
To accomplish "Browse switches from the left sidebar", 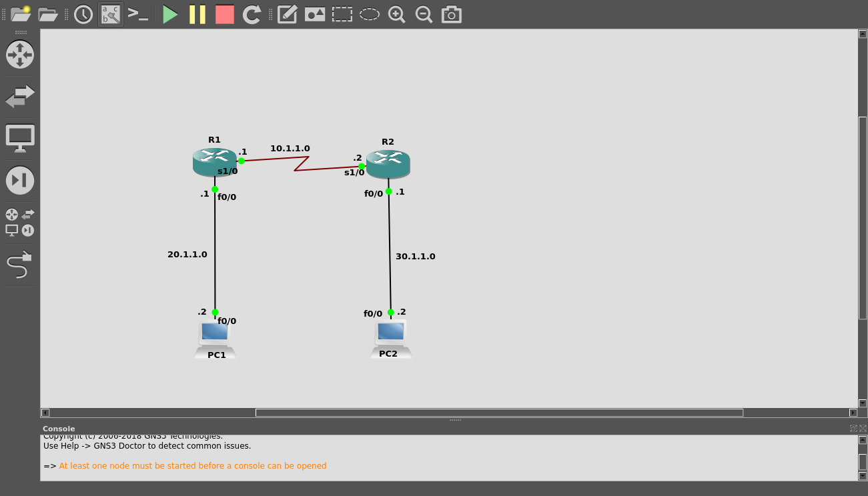I will (x=20, y=97).
